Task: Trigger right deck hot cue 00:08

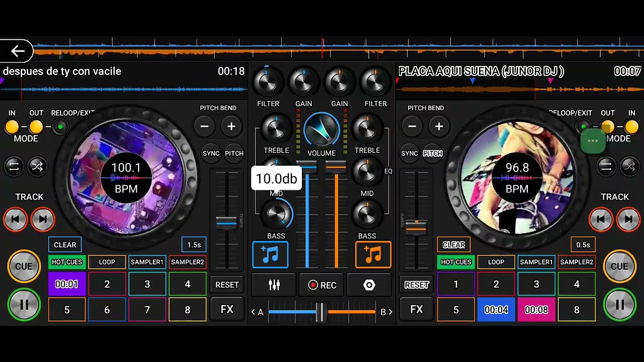Action: [536, 310]
